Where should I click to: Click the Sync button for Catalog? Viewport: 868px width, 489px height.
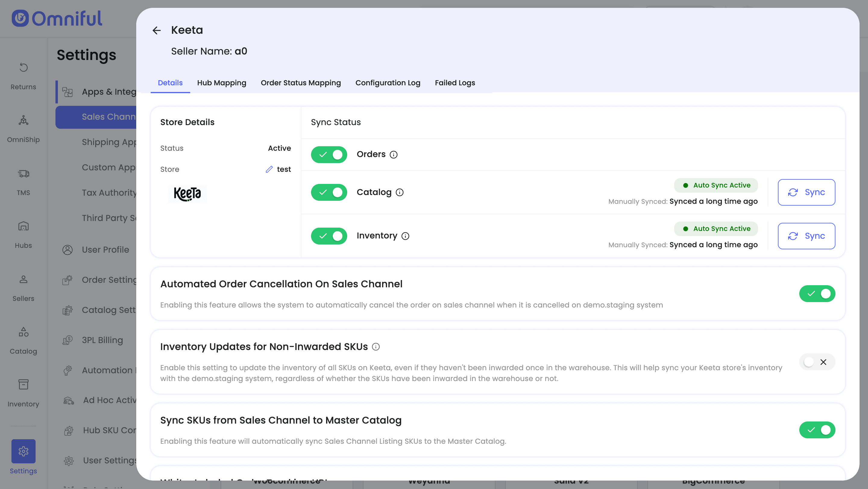(x=806, y=192)
